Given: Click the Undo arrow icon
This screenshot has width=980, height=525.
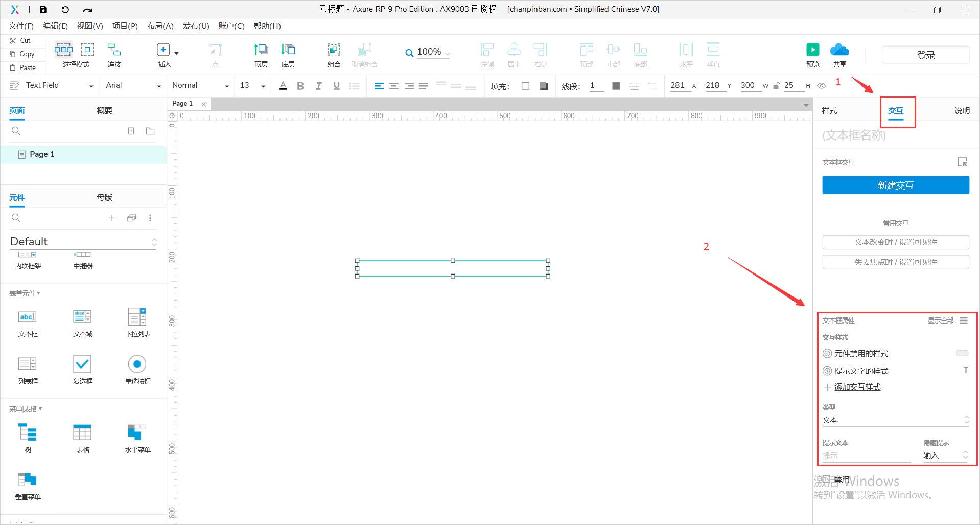Looking at the screenshot, I should [x=65, y=9].
